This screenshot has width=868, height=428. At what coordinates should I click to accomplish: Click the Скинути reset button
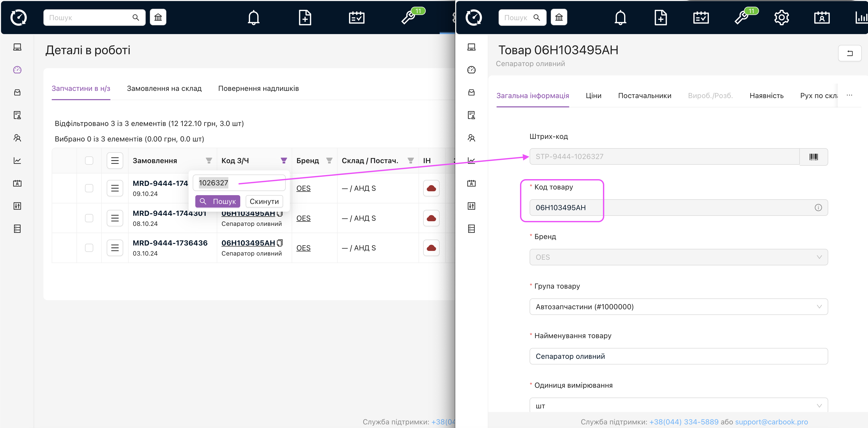(264, 201)
